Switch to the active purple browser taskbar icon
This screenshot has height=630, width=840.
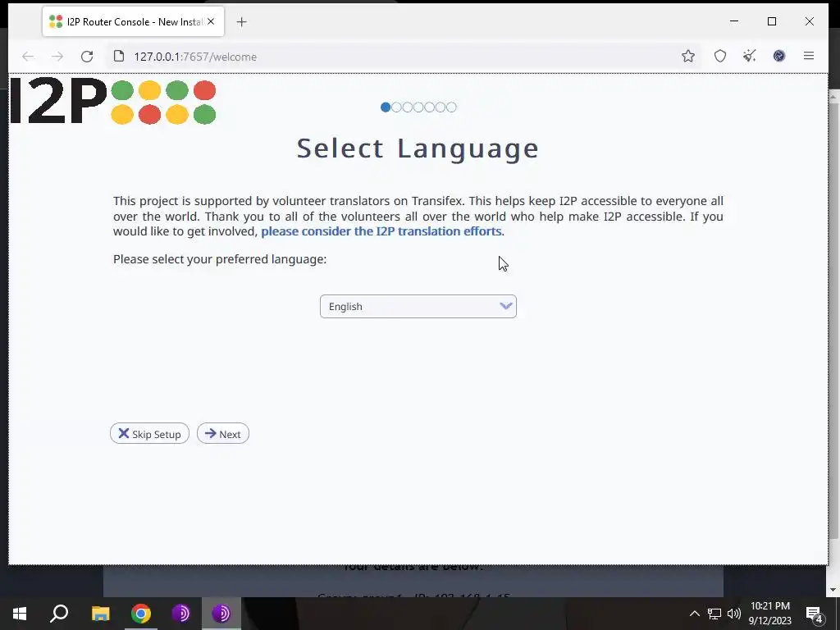[x=221, y=614]
